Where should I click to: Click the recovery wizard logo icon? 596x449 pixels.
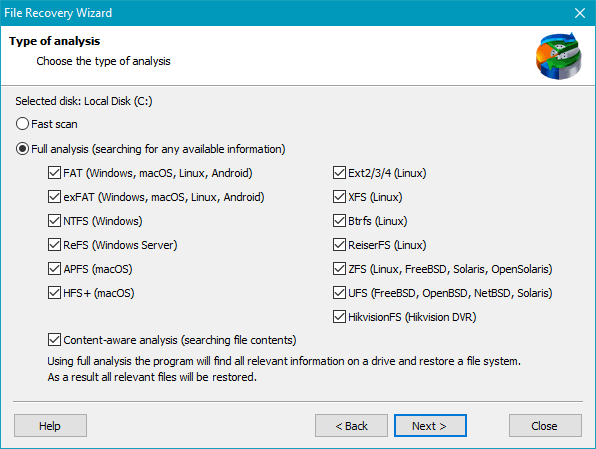point(558,56)
